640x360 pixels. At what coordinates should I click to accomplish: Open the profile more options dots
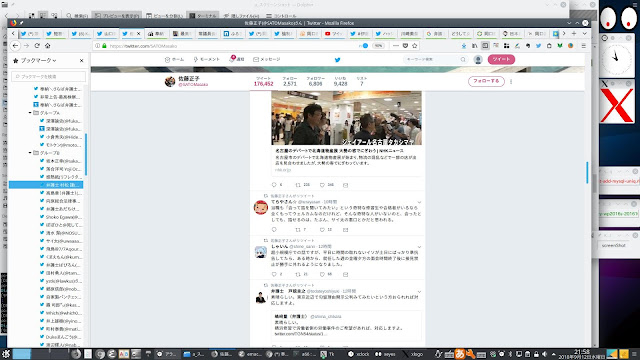coord(511,81)
